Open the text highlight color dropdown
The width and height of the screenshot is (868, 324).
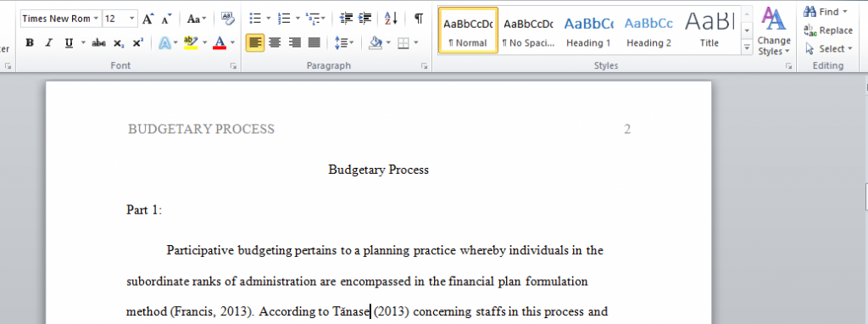tap(204, 42)
